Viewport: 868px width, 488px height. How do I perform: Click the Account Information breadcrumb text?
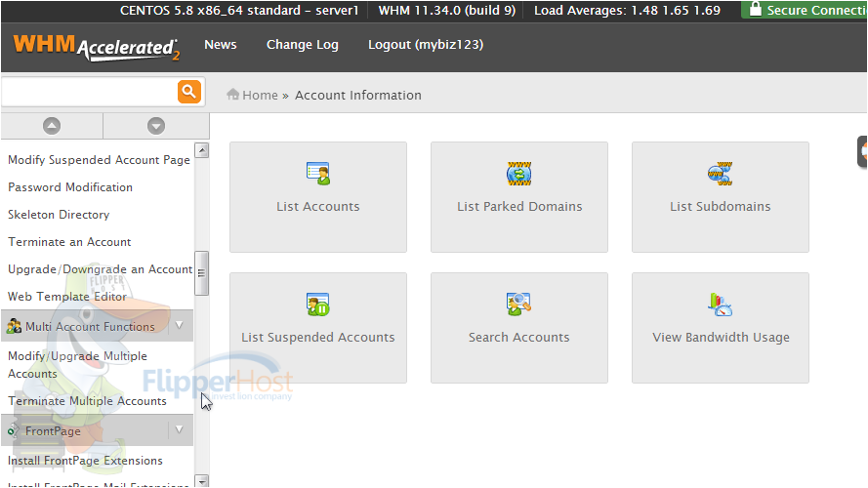358,96
